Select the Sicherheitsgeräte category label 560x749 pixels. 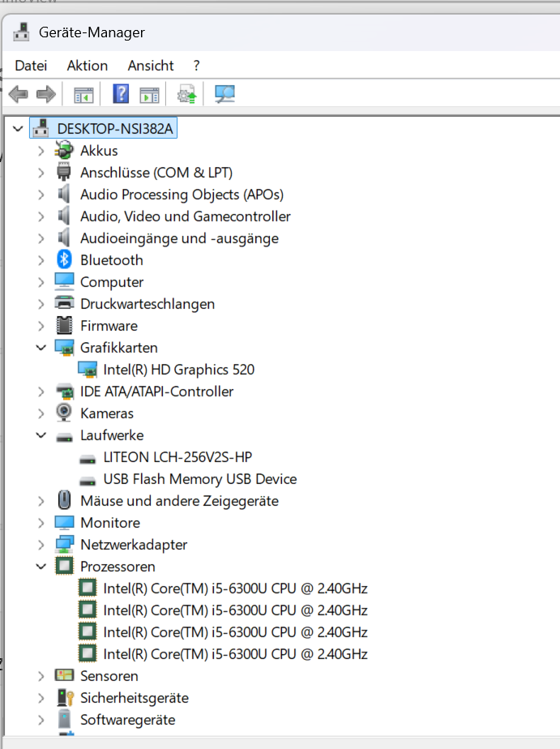click(135, 699)
